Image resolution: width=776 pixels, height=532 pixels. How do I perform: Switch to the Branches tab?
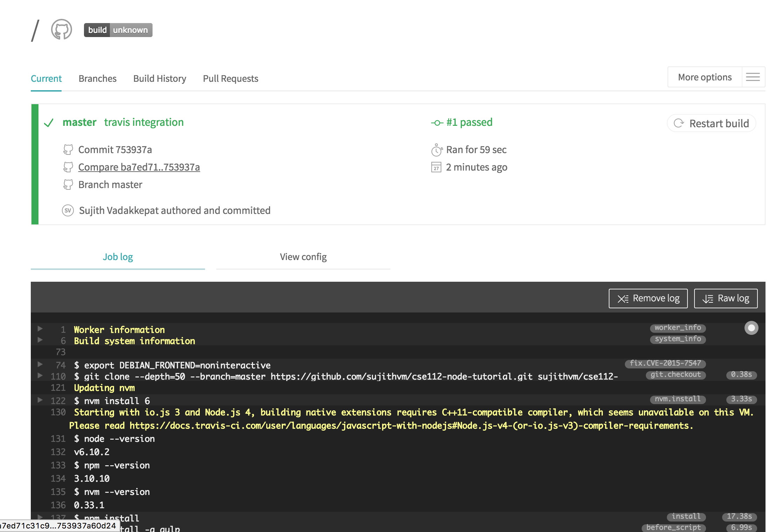point(98,79)
